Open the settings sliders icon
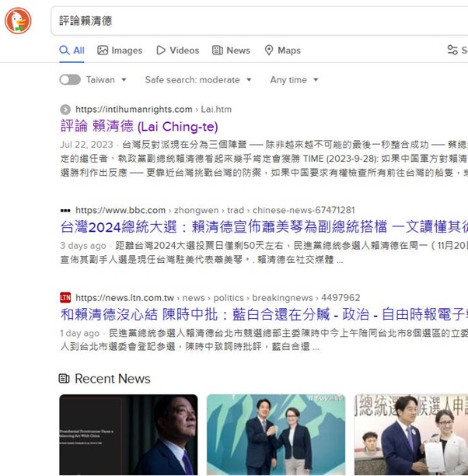This screenshot has height=476, width=468. click(x=452, y=50)
